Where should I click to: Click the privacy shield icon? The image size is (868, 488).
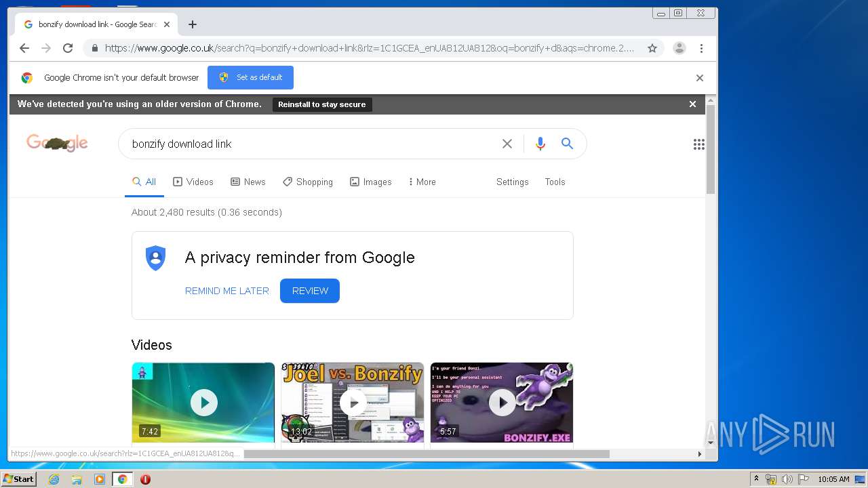tap(156, 258)
